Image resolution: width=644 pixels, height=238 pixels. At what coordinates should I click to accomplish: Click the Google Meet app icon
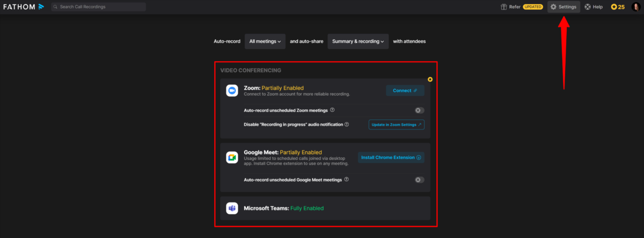point(232,157)
